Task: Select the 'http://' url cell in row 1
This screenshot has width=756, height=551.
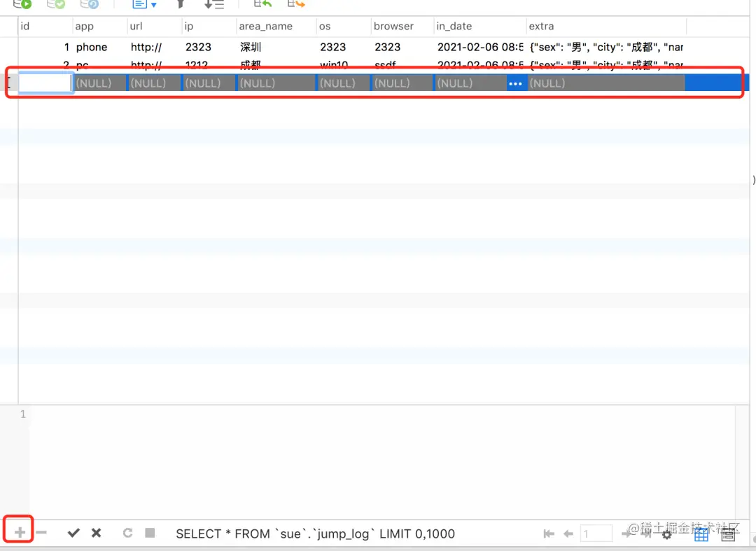Action: tap(155, 47)
